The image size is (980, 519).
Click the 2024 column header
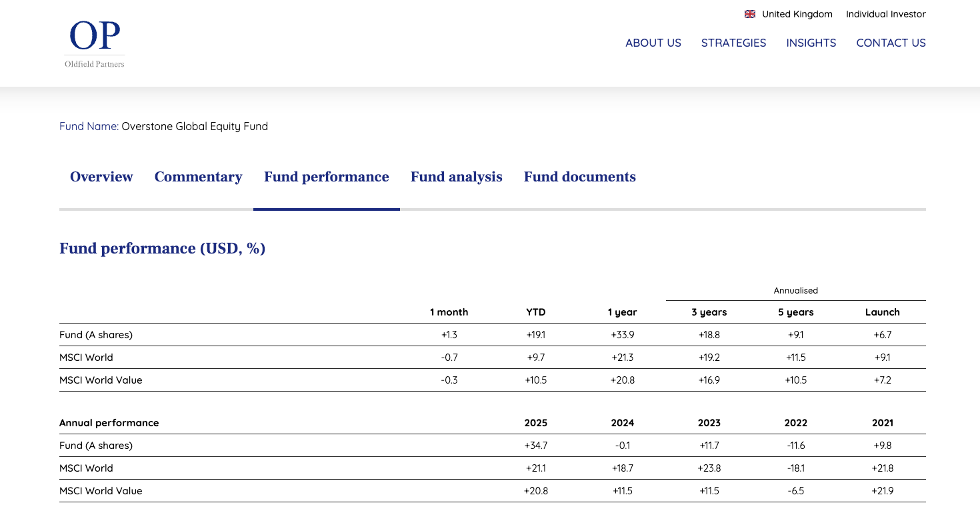click(623, 423)
